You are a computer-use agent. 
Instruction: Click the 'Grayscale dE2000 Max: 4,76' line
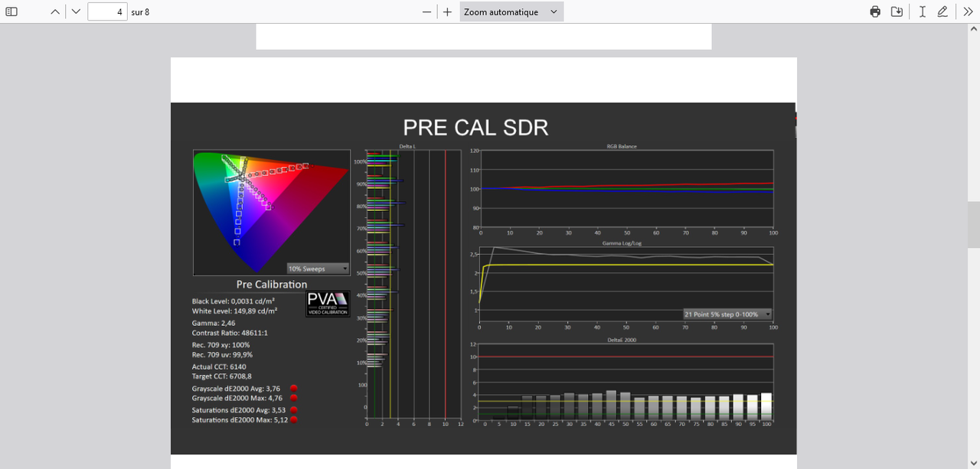[237, 398]
